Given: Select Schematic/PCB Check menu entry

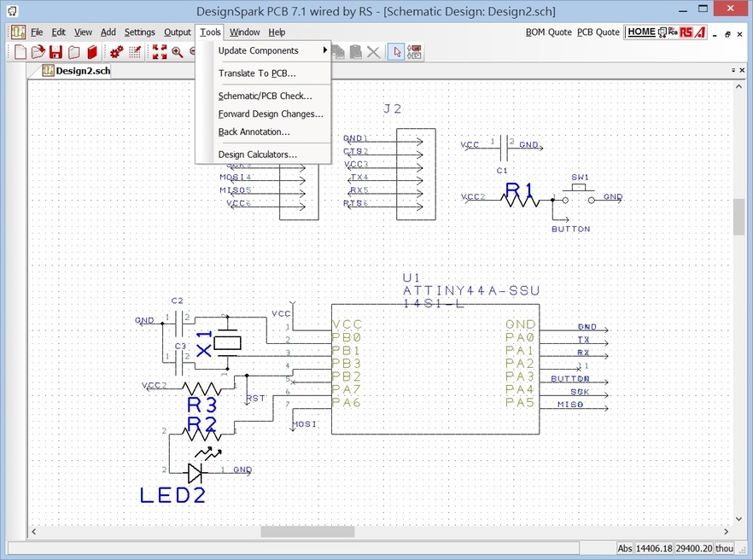Looking at the screenshot, I should (263, 96).
